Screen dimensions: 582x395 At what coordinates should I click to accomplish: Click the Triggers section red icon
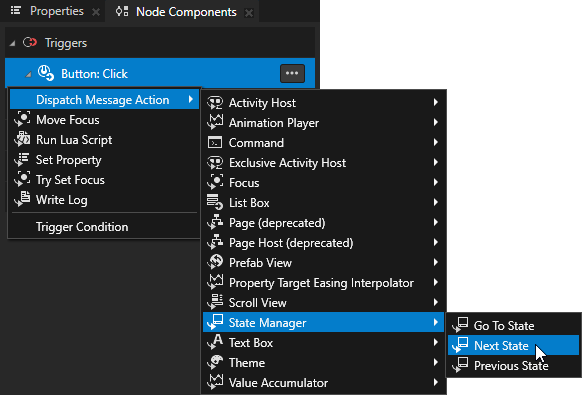click(30, 43)
